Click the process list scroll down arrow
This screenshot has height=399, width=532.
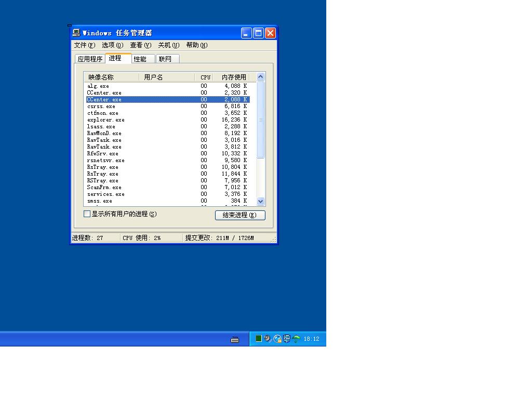pos(261,201)
